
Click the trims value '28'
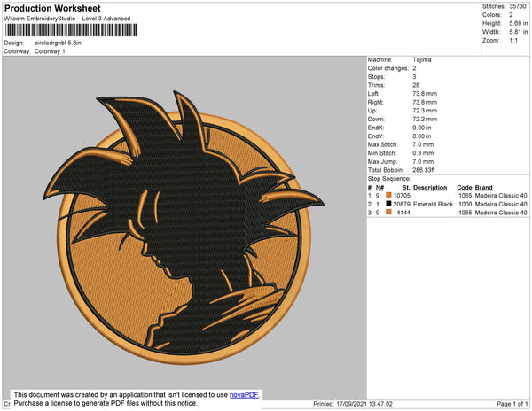tap(416, 85)
